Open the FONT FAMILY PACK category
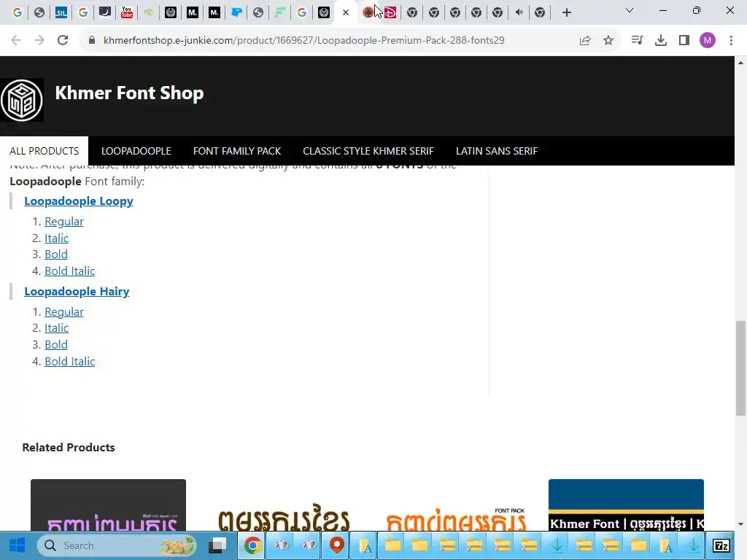Image resolution: width=747 pixels, height=560 pixels. 237,151
